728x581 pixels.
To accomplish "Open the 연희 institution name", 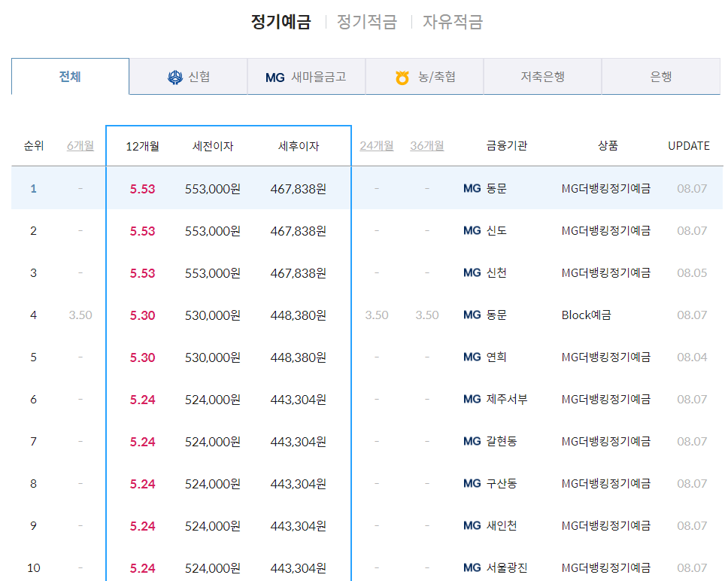I will 496,357.
